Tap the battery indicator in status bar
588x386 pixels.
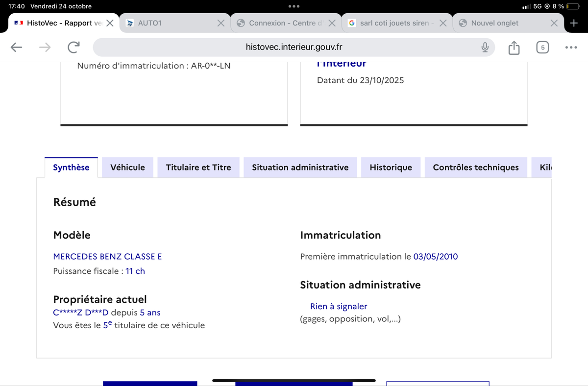click(x=573, y=6)
